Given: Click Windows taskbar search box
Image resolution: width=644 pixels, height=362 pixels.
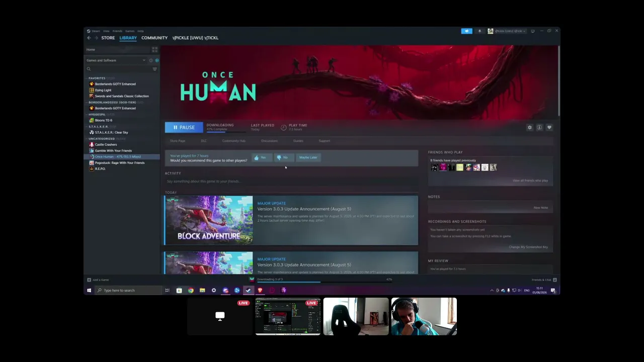Looking at the screenshot, I should pyautogui.click(x=128, y=290).
